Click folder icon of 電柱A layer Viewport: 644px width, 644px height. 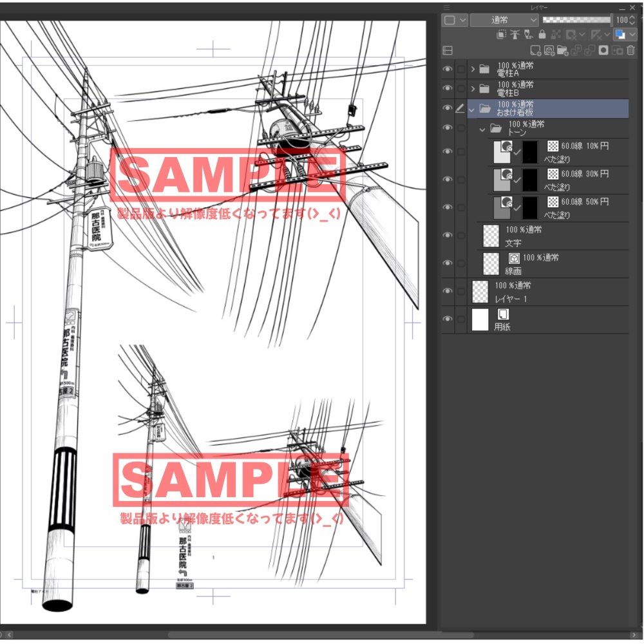[x=485, y=69]
